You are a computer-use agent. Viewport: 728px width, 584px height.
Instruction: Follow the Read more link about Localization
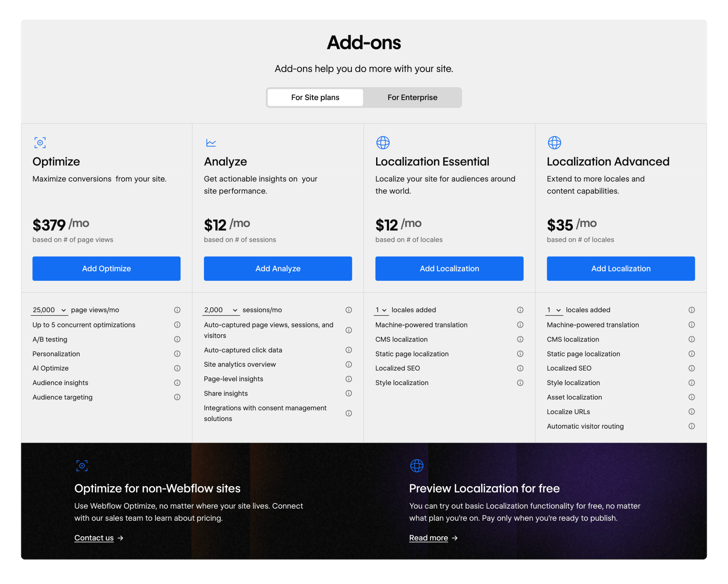click(x=428, y=538)
